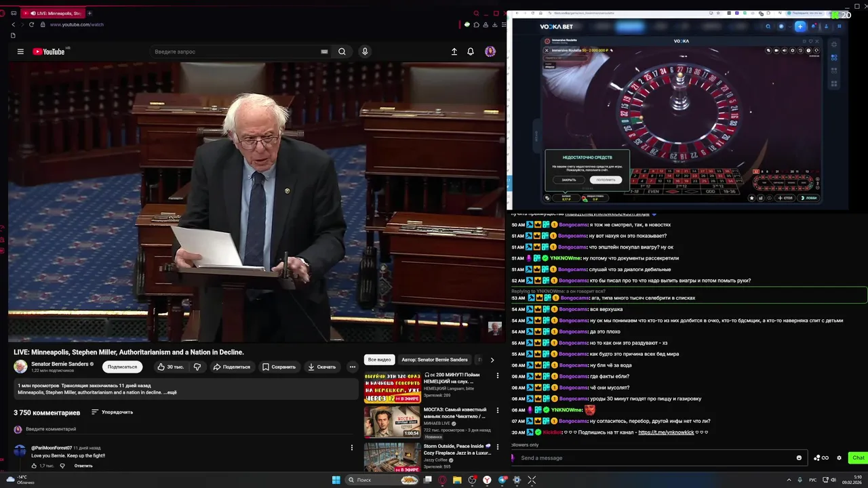Open the МОСГАЗ video thumbnail
This screenshot has height=488, width=868.
(392, 422)
